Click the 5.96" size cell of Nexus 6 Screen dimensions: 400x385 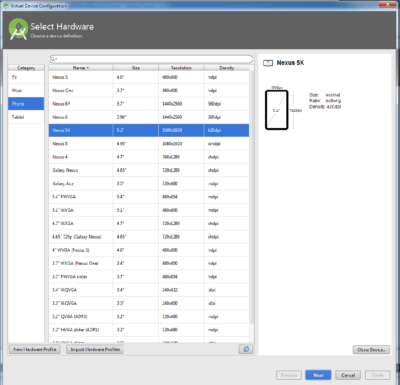(x=136, y=117)
